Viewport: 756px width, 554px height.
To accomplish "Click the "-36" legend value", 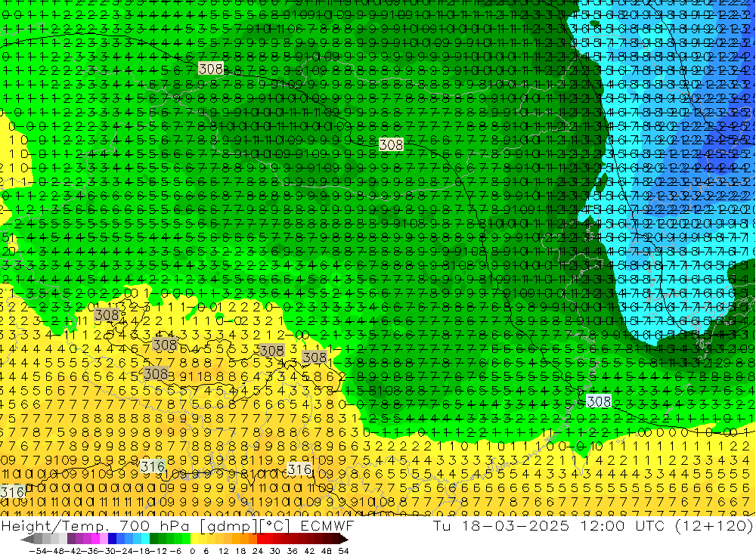I will pos(90,550).
